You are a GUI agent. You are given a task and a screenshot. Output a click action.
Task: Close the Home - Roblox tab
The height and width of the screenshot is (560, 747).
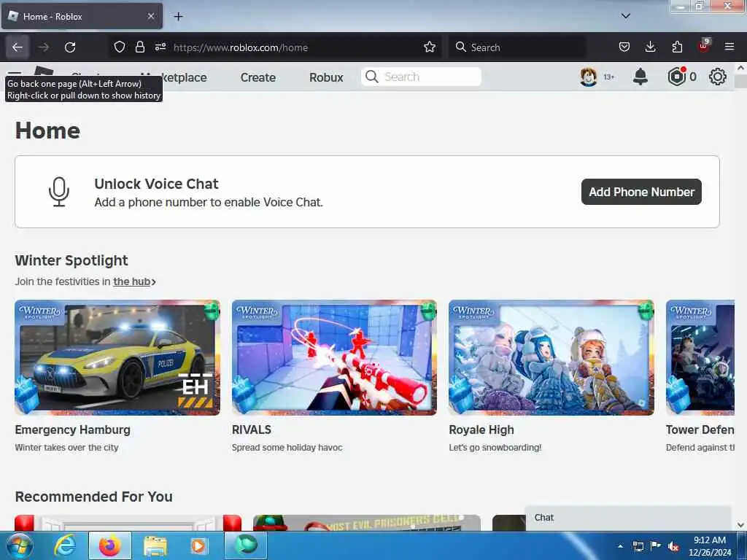150,16
